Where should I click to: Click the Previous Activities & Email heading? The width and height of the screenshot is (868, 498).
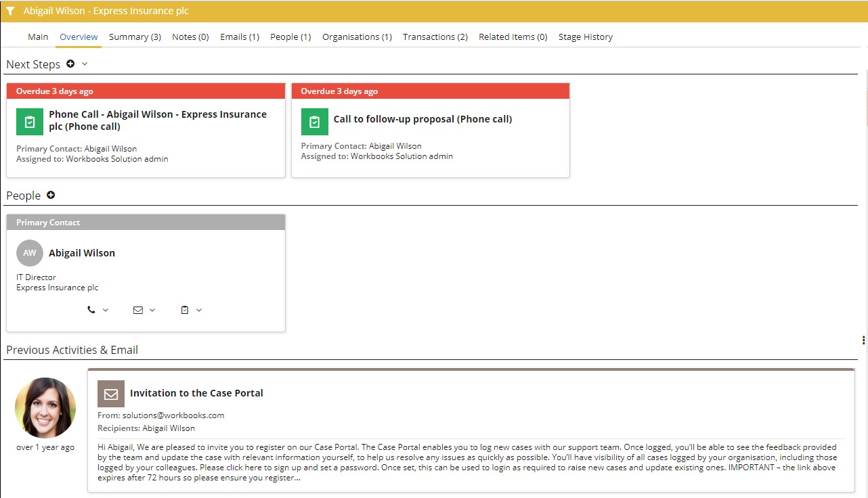pyautogui.click(x=72, y=350)
